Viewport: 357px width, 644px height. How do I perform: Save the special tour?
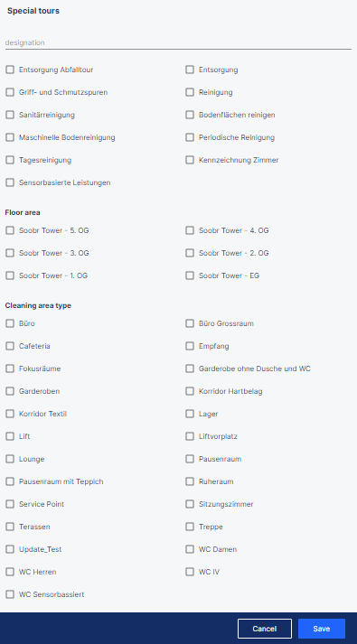tap(322, 629)
